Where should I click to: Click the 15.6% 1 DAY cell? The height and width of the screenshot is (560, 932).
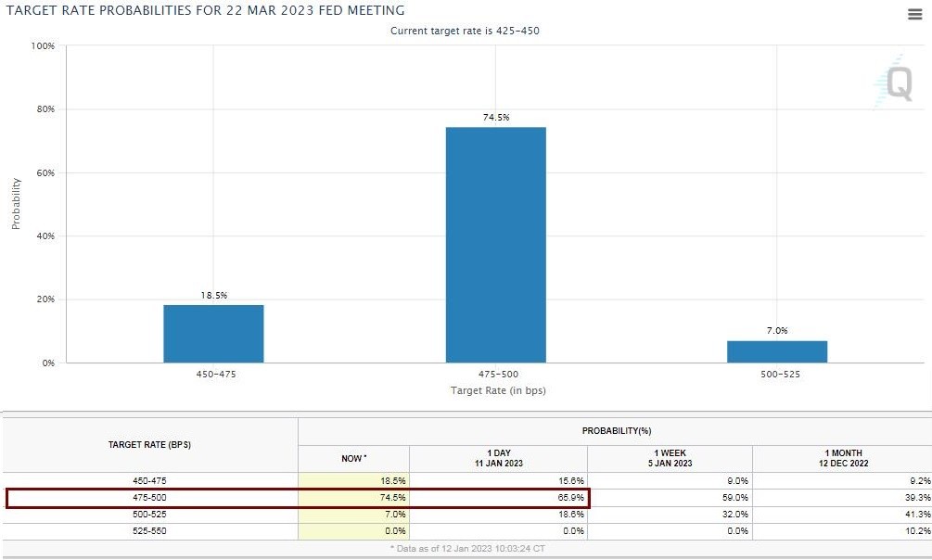point(498,481)
